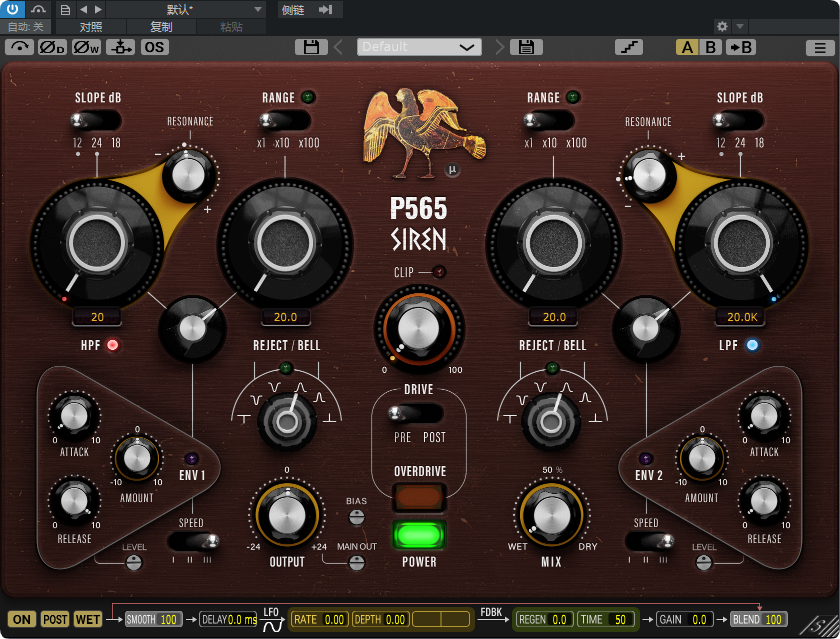Click the host compare button

[91, 27]
